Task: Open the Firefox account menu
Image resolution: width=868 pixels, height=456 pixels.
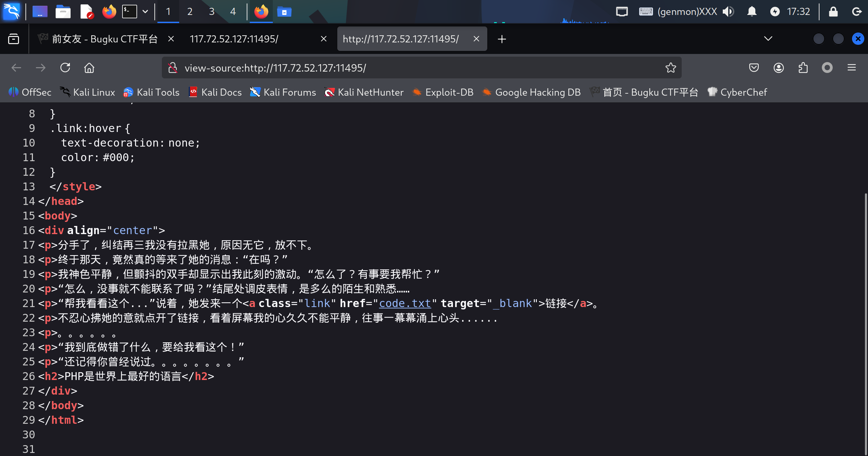Action: (778, 68)
